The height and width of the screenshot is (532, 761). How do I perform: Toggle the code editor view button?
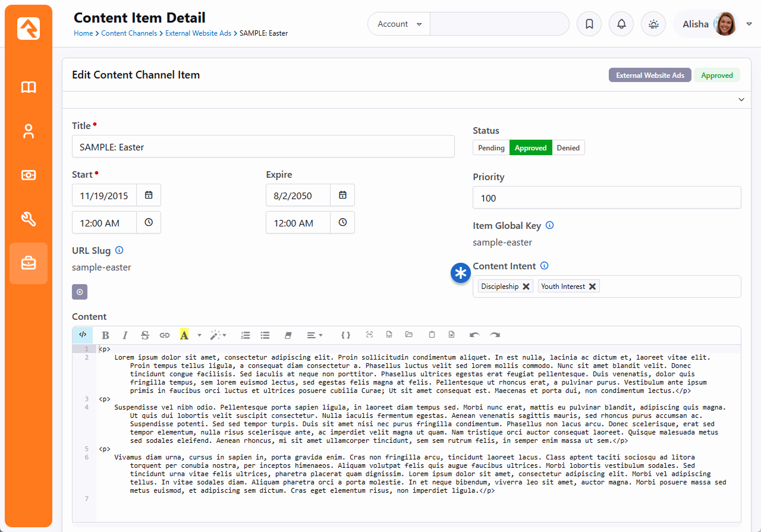pos(83,335)
